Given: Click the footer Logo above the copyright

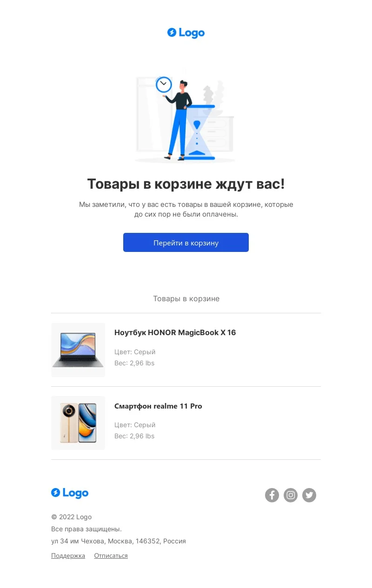Looking at the screenshot, I should [x=70, y=493].
